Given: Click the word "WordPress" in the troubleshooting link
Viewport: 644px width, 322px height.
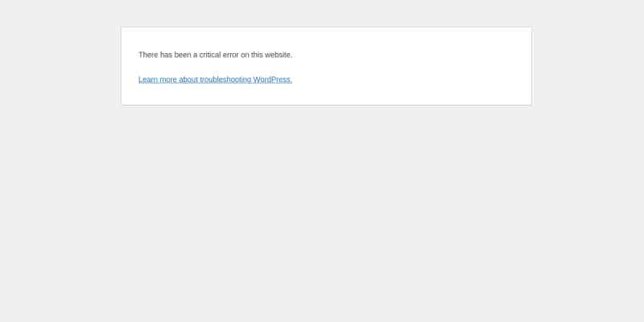Looking at the screenshot, I should 273,80.
